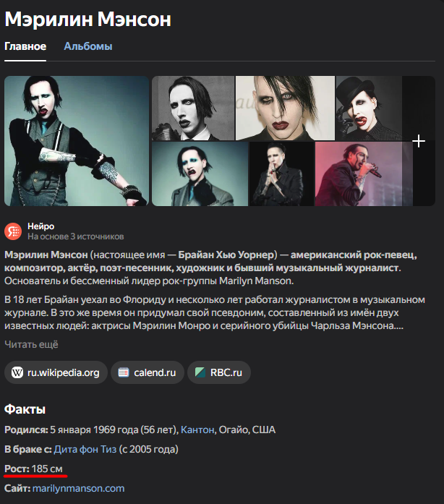Open the close-up face with red lips photo
This screenshot has height=504, width=444.
tap(285, 108)
